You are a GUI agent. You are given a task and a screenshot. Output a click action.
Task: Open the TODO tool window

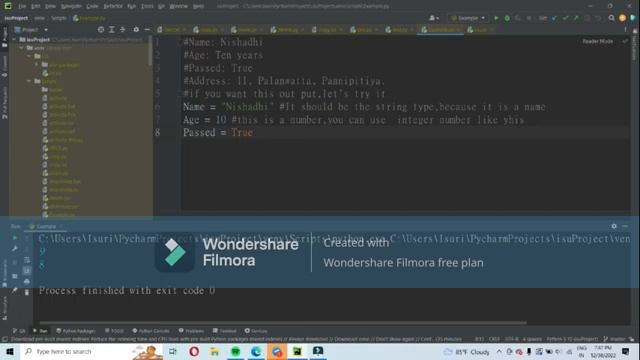click(114, 331)
